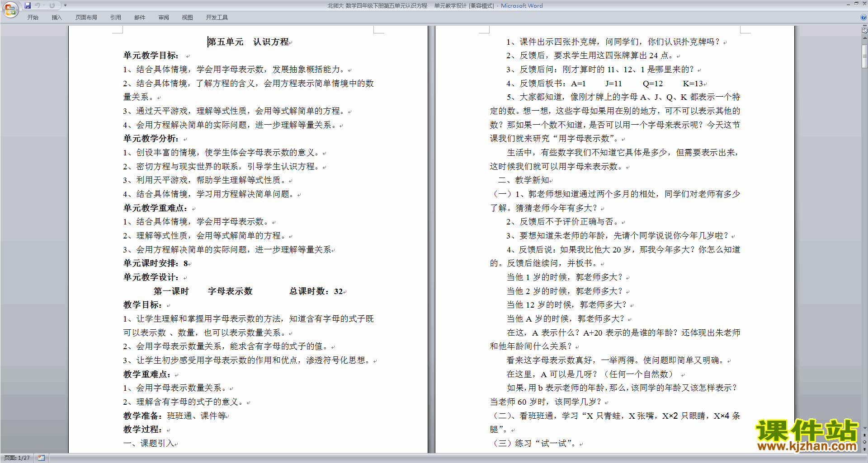Click the title 第五单元 认识方程
The width and height of the screenshot is (868, 463).
[x=248, y=42]
